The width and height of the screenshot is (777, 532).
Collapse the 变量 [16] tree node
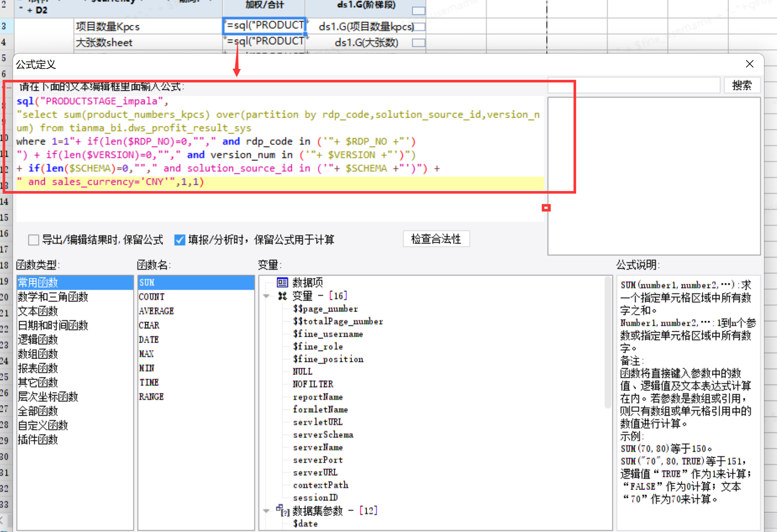(266, 296)
